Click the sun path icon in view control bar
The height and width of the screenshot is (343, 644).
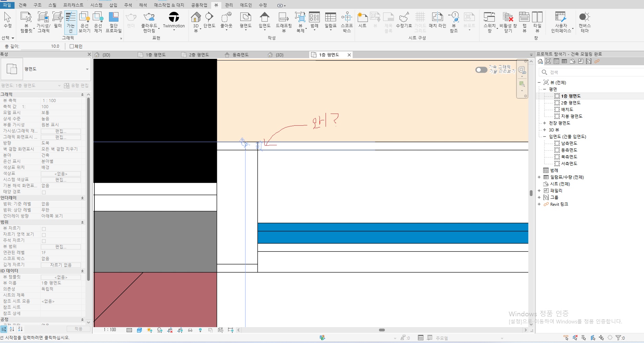150,330
